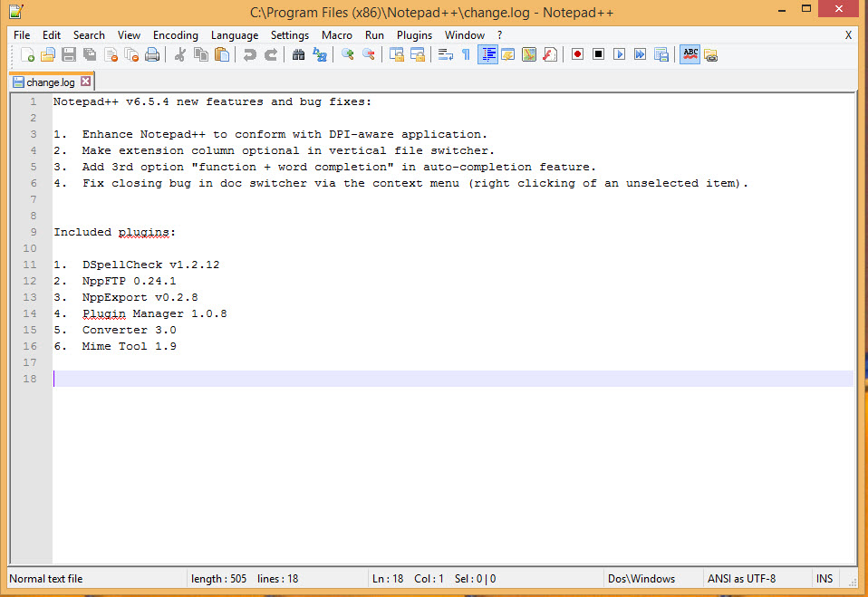Toggle the indent guide icon
The width and height of the screenshot is (868, 597).
pyautogui.click(x=487, y=54)
